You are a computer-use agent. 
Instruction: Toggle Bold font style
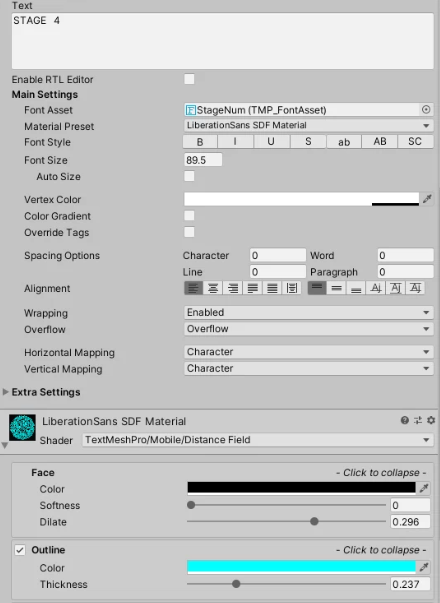[x=200, y=142]
